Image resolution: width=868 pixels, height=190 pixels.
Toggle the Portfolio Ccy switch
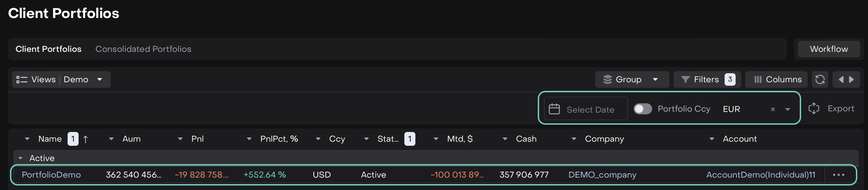tap(643, 109)
